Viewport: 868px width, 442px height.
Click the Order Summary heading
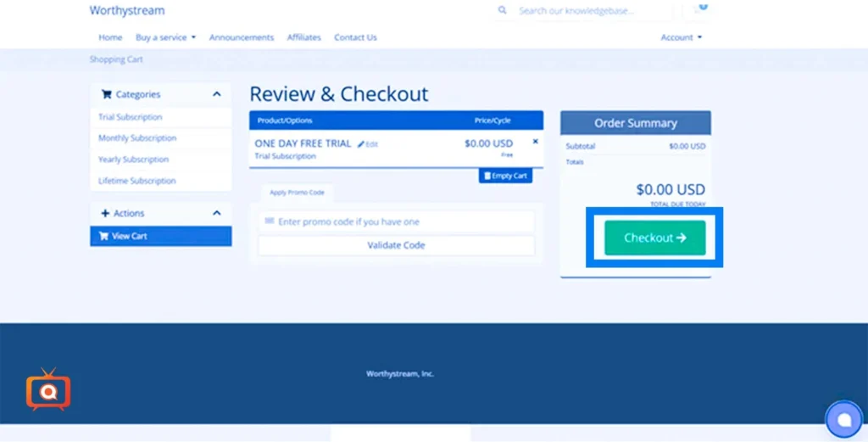[x=636, y=123]
